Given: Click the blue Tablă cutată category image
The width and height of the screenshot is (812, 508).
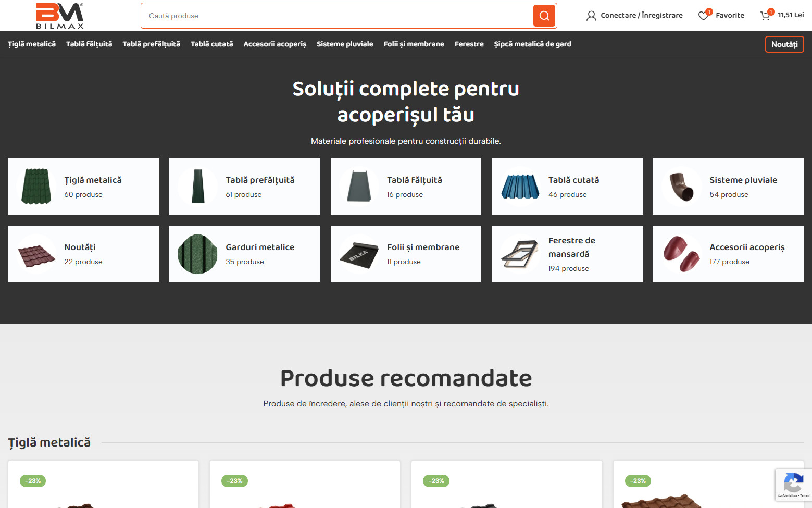Looking at the screenshot, I should coord(520,187).
